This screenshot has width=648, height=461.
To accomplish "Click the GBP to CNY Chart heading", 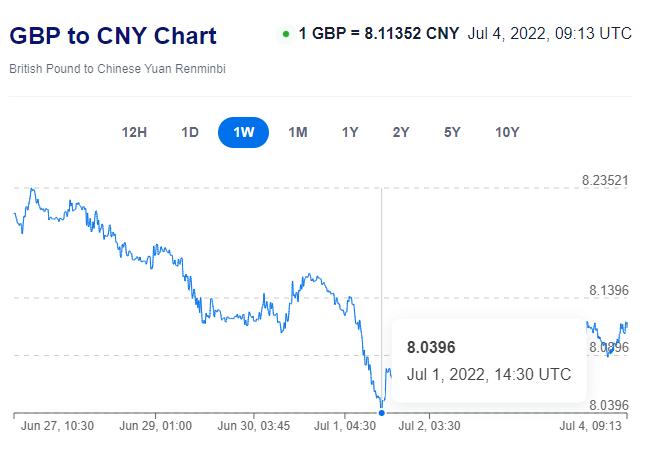I will [113, 36].
